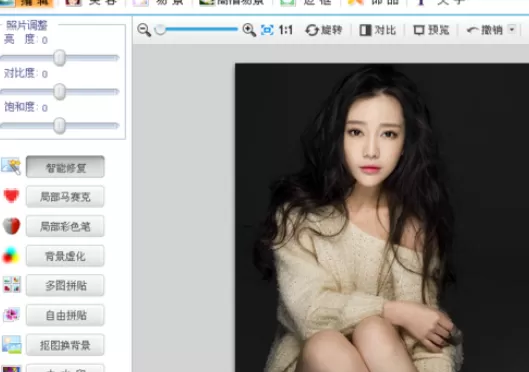Image resolution: width=529 pixels, height=372 pixels.
Task: Click the 对比度 contrast slider handle
Action: pyautogui.click(x=60, y=92)
